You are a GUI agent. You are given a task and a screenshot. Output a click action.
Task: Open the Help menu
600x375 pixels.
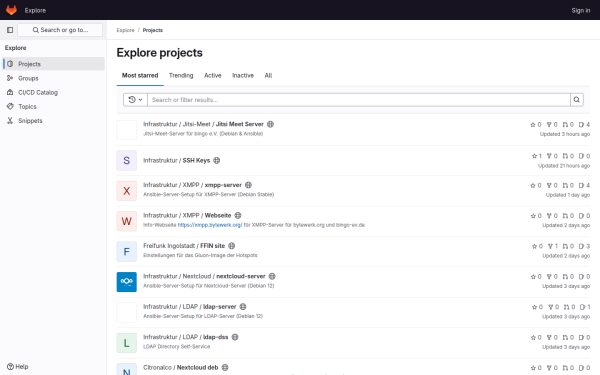[x=18, y=367]
